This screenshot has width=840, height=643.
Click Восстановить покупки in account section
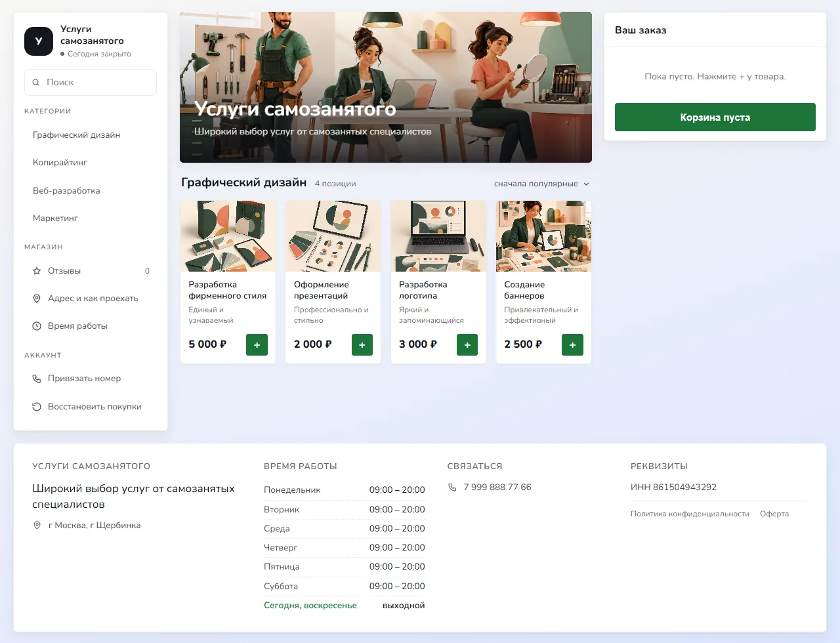coord(91,406)
